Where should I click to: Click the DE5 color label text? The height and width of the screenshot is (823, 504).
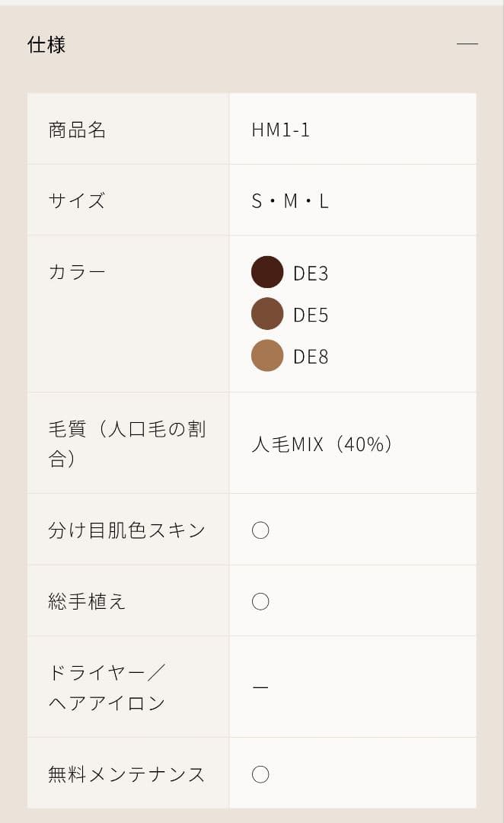pos(311,314)
